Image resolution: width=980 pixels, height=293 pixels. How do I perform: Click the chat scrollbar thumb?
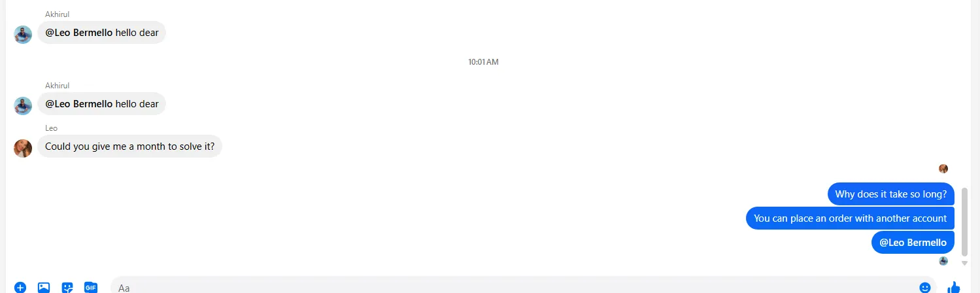964,222
